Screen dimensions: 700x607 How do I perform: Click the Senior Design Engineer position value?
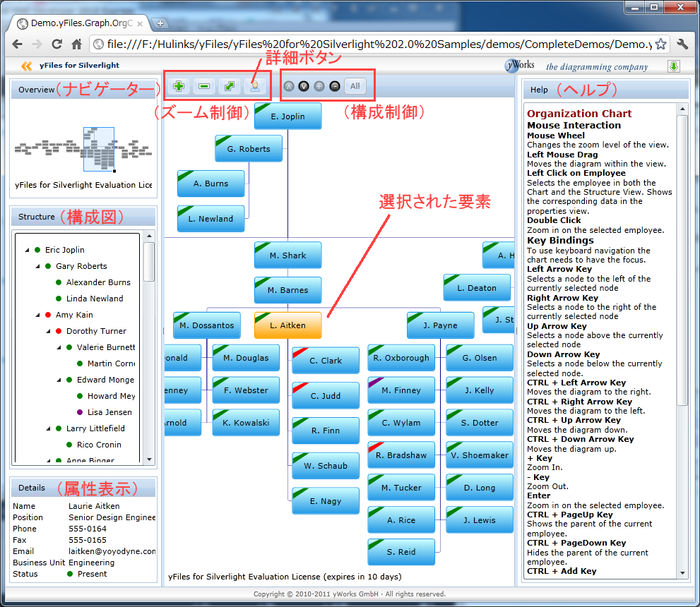[112, 517]
